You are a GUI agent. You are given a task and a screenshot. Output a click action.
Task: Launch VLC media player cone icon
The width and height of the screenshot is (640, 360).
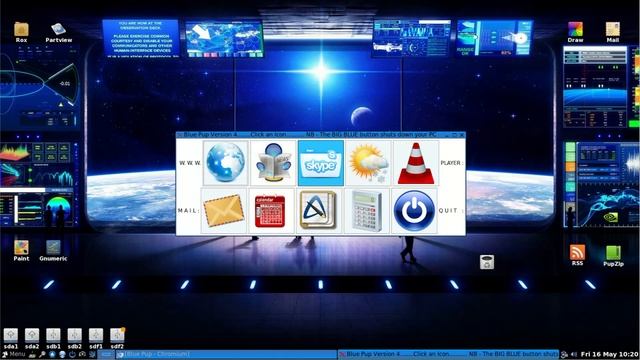click(416, 162)
